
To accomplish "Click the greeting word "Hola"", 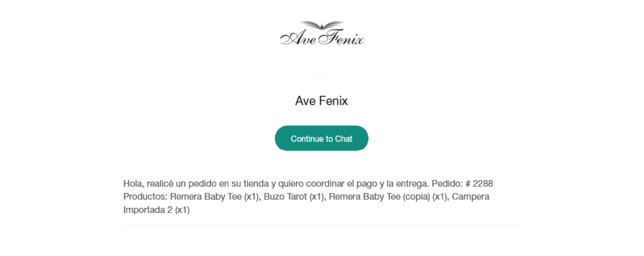I will (133, 183).
